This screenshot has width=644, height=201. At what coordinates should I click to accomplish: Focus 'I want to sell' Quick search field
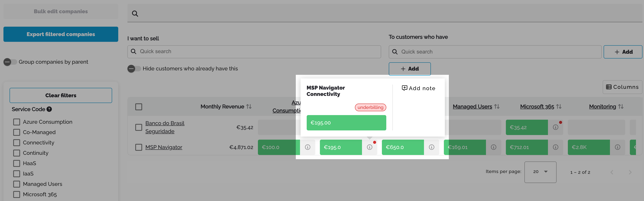coord(254,52)
